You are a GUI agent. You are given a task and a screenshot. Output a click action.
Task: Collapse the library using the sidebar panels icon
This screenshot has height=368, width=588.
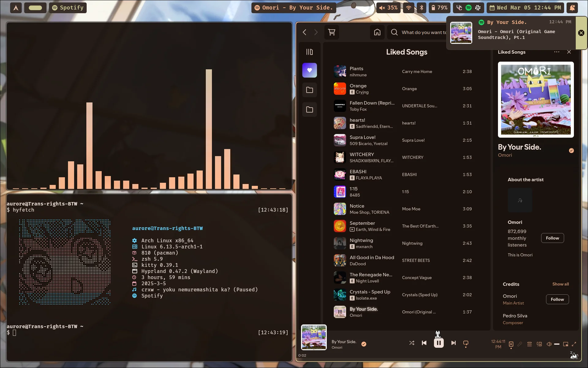[x=310, y=52]
